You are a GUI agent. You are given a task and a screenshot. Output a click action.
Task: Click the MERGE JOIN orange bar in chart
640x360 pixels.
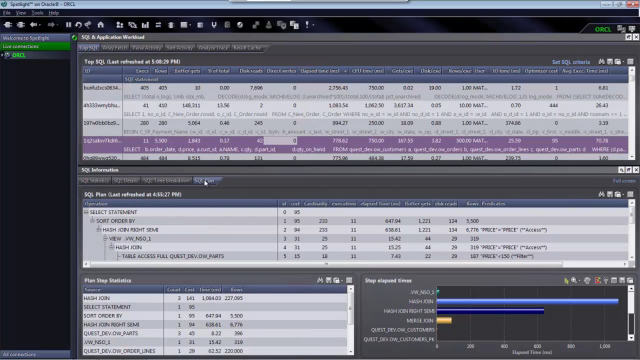click(x=444, y=320)
